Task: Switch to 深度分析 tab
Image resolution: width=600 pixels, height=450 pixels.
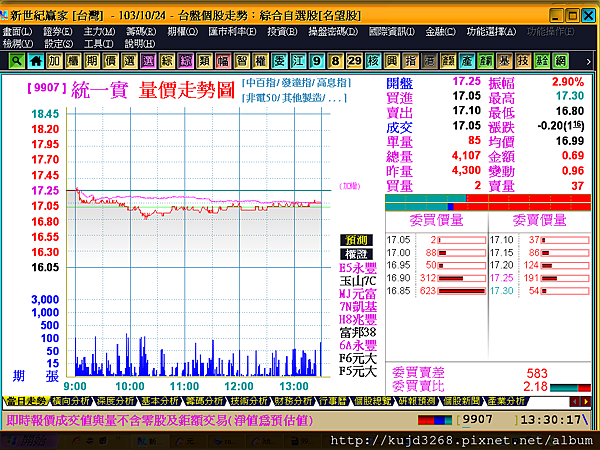Action: click(x=115, y=401)
